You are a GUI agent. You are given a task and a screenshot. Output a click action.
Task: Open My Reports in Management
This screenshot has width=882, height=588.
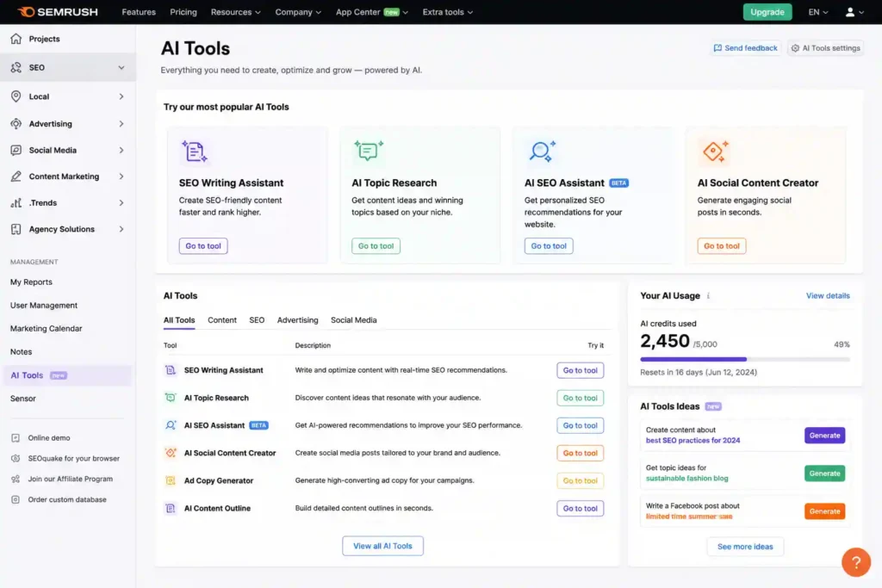tap(31, 282)
